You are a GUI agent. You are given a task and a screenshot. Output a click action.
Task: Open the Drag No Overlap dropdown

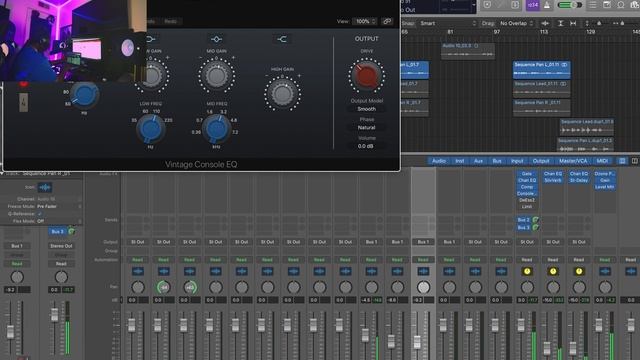(x=516, y=23)
